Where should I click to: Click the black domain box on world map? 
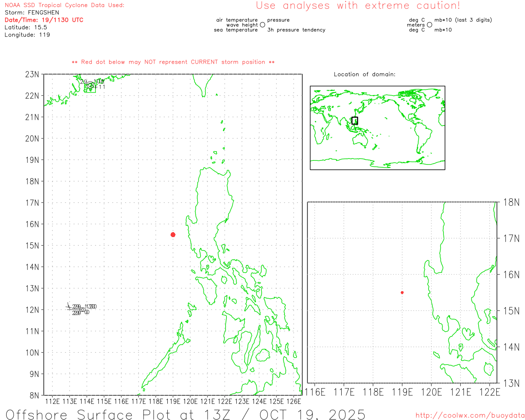[x=355, y=121]
